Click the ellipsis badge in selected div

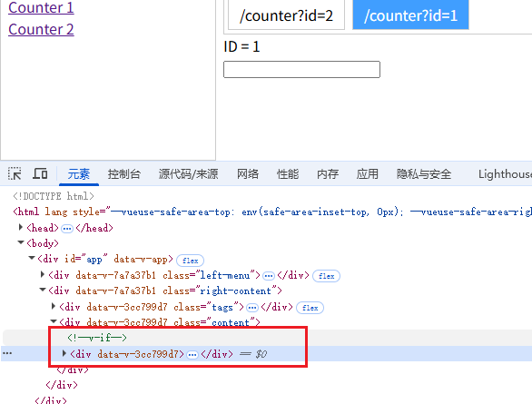point(192,355)
